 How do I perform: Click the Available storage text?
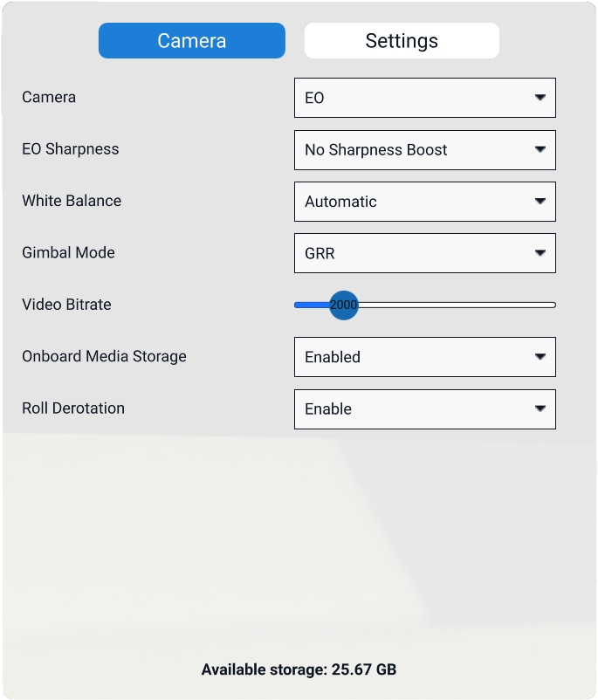pos(299,670)
